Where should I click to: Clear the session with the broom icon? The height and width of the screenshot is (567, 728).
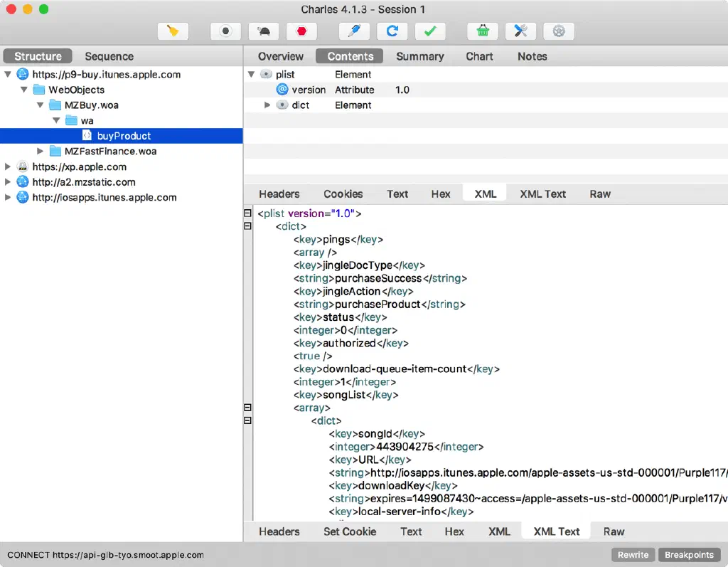click(x=173, y=31)
